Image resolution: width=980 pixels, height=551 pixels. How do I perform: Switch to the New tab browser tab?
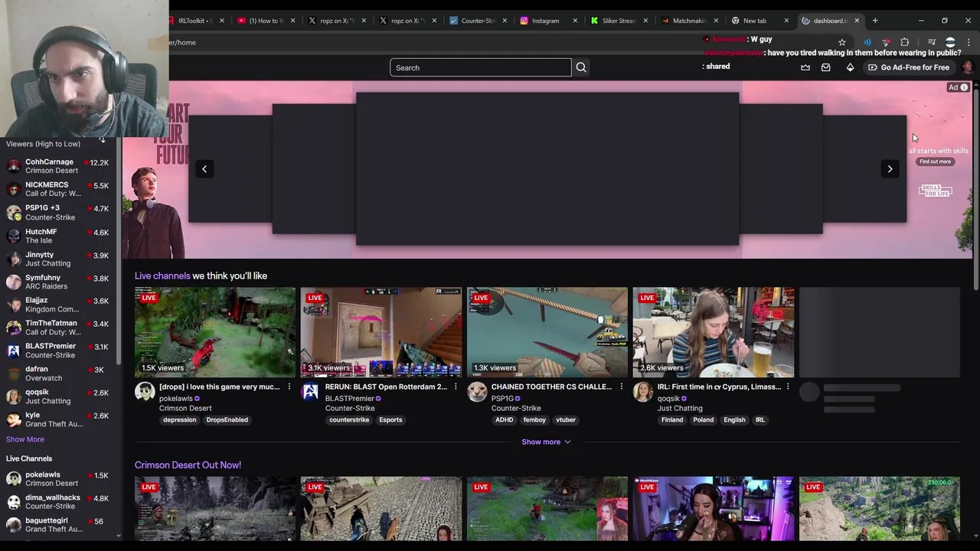click(x=754, y=21)
